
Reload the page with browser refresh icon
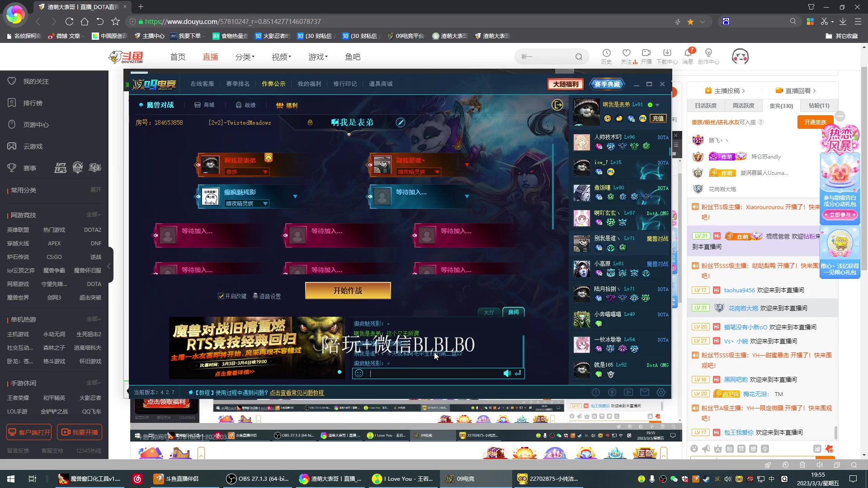click(x=69, y=21)
